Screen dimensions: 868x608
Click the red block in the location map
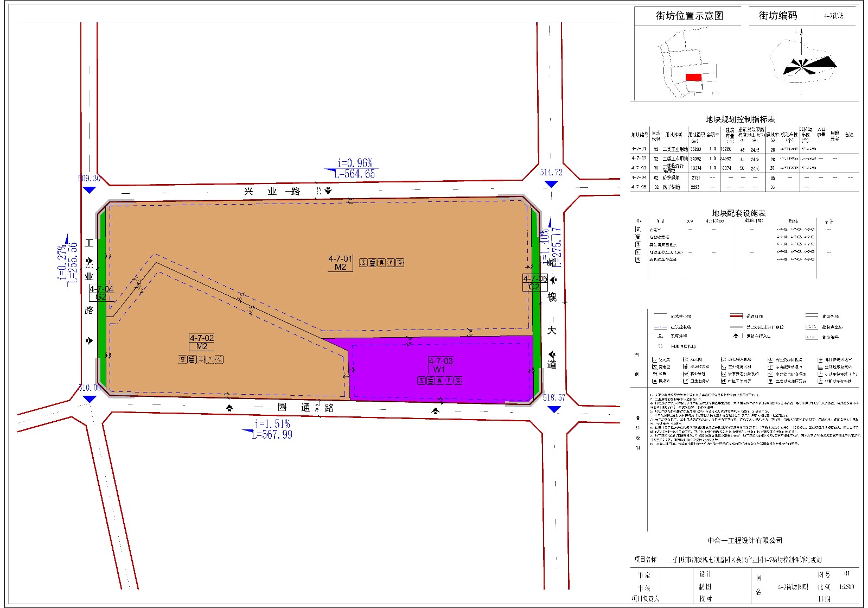click(693, 77)
